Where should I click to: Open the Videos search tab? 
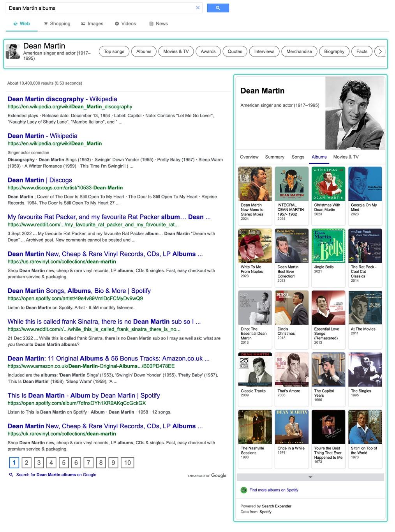point(125,23)
